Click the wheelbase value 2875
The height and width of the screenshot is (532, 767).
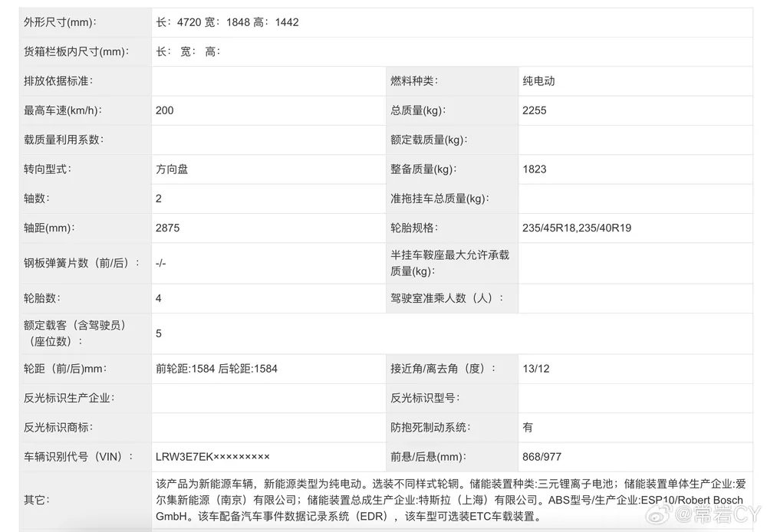[x=167, y=228]
